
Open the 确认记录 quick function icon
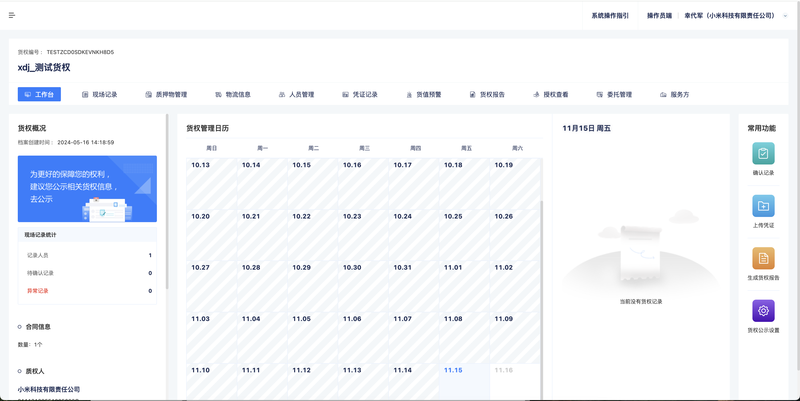(763, 153)
